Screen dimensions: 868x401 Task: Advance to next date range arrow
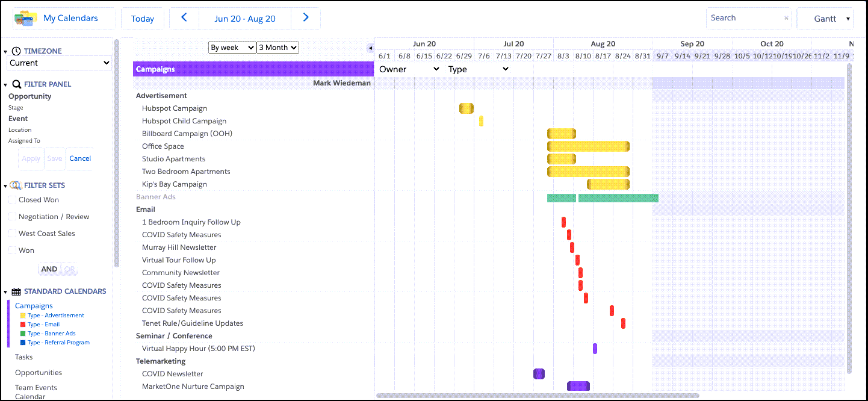click(306, 18)
